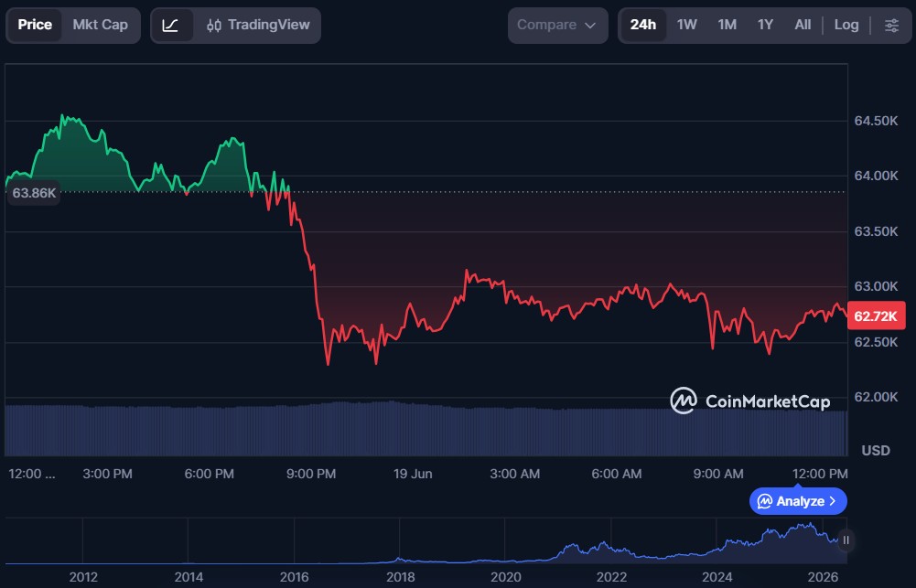Click the 3:00 AM time label
This screenshot has width=916, height=588.
click(514, 474)
